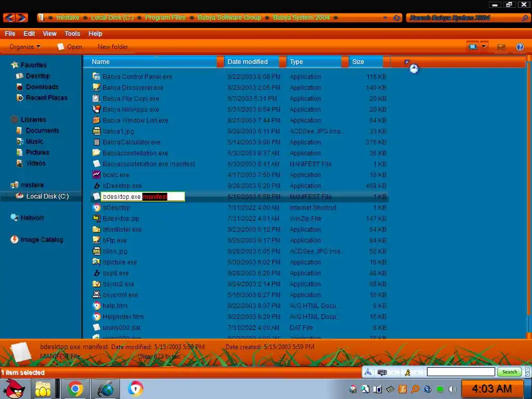
Task: Toggle the preview pane icon
Action: (x=501, y=47)
